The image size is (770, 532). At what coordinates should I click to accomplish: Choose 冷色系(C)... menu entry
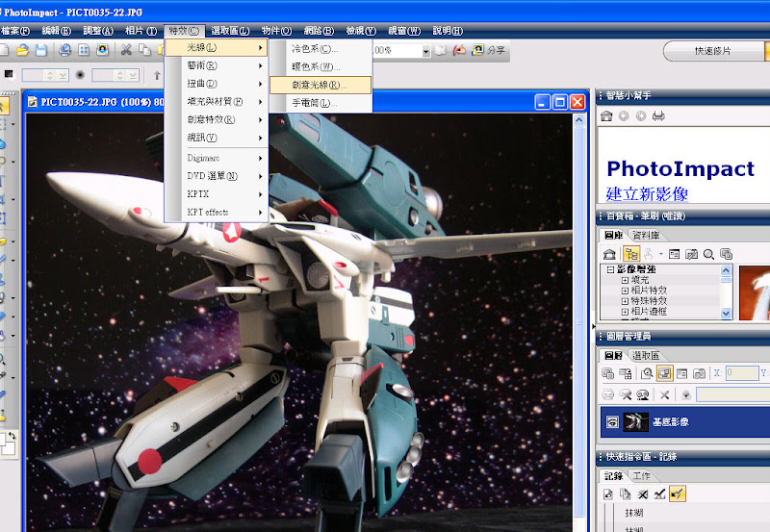pos(321,49)
